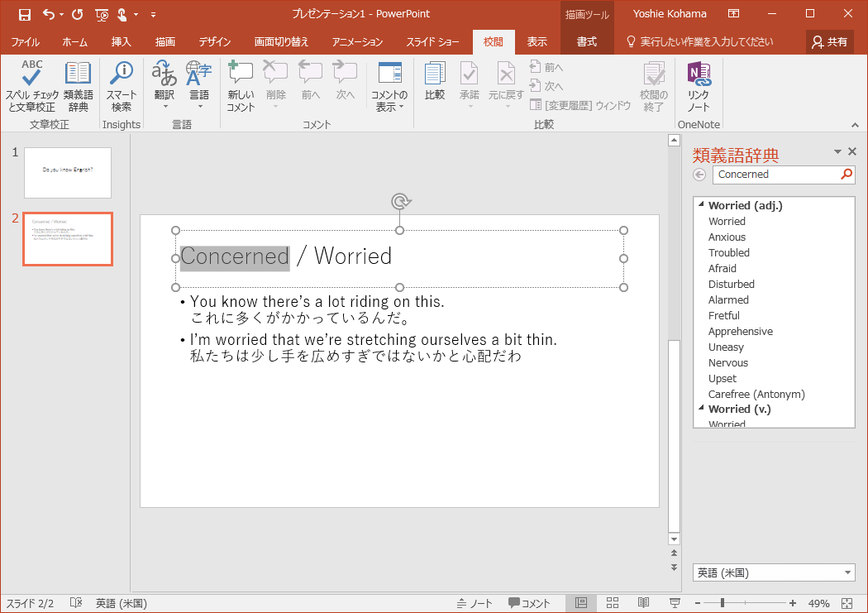Image resolution: width=868 pixels, height=613 pixels.
Task: Open the thesaurus language dropdown 英語 (米国)
Action: (x=774, y=572)
